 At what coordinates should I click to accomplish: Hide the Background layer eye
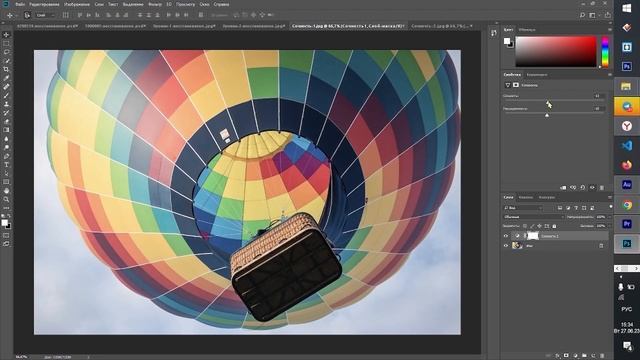[506, 246]
